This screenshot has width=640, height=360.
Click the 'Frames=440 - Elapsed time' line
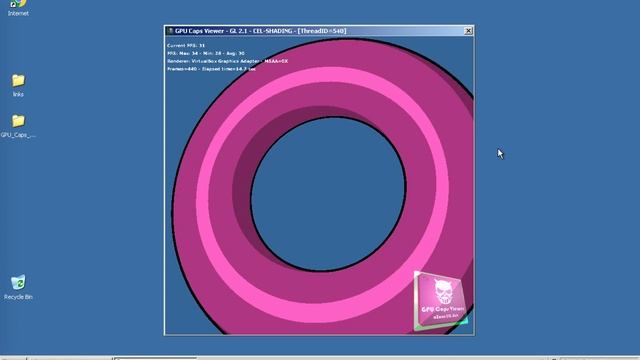pos(211,69)
